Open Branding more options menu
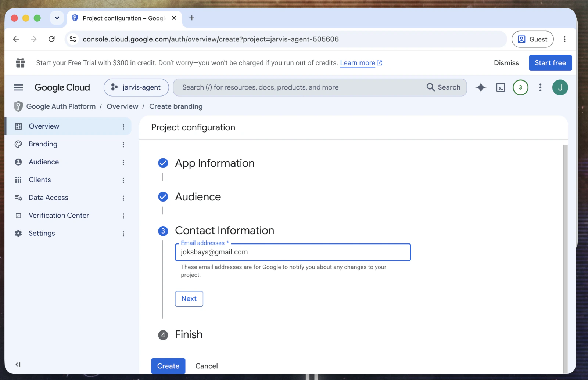The image size is (588, 380). [123, 145]
